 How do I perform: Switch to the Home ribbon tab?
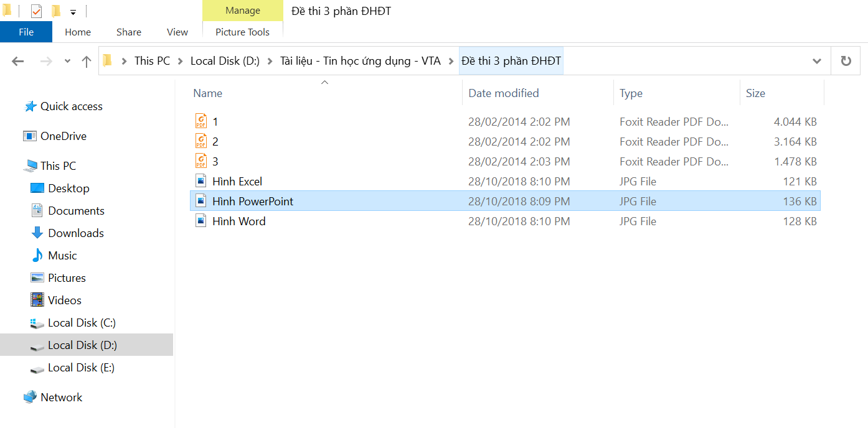click(x=78, y=32)
